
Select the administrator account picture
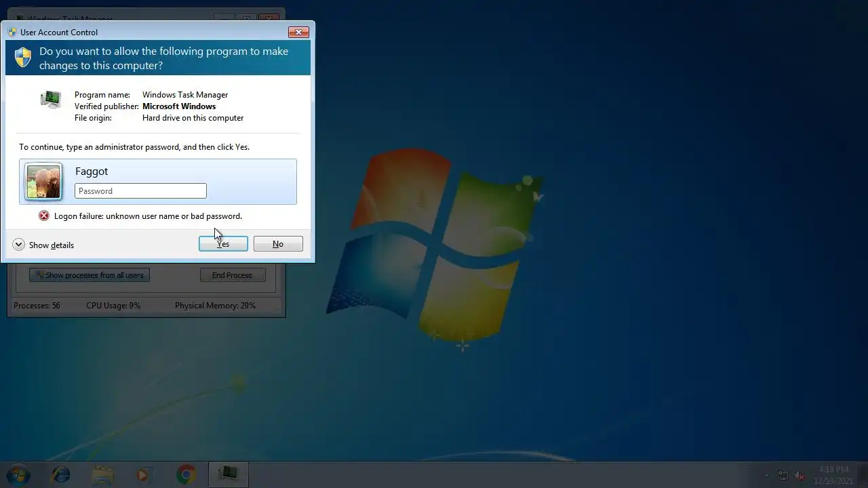(43, 182)
